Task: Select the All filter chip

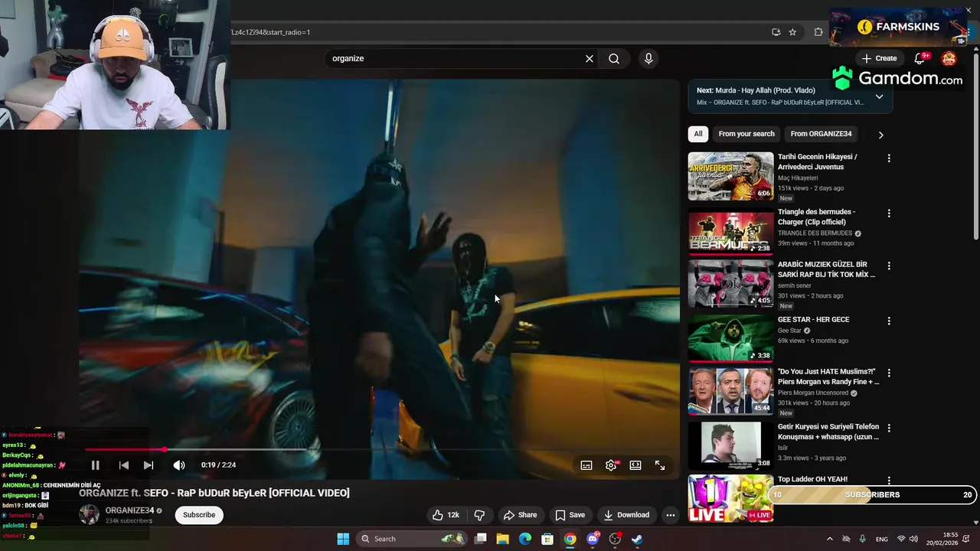Action: pyautogui.click(x=698, y=134)
